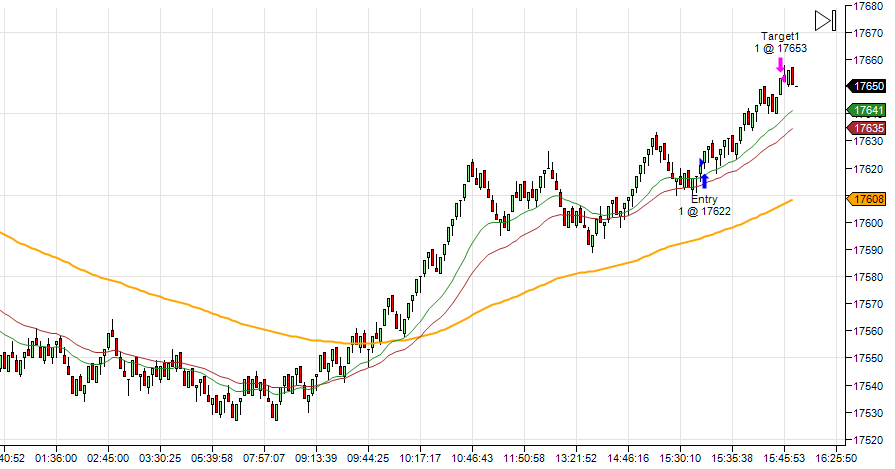
Task: Click the 10:46:43 time axis label
Action: pos(472,458)
